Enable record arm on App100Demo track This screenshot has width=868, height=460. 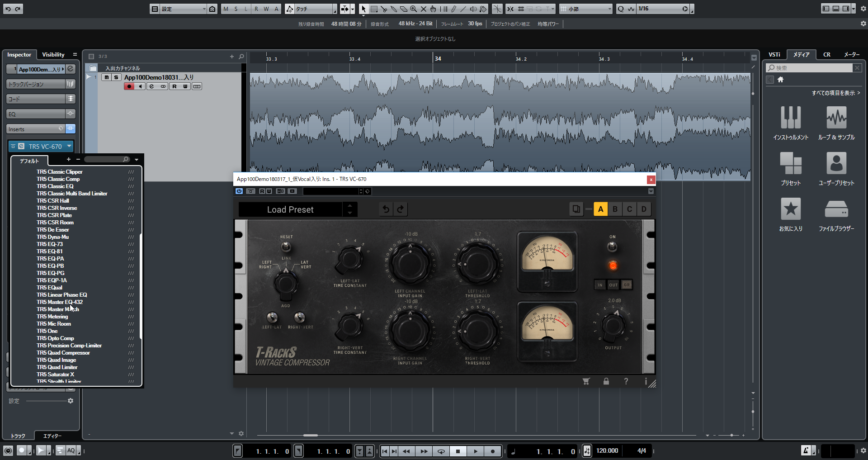pyautogui.click(x=129, y=86)
